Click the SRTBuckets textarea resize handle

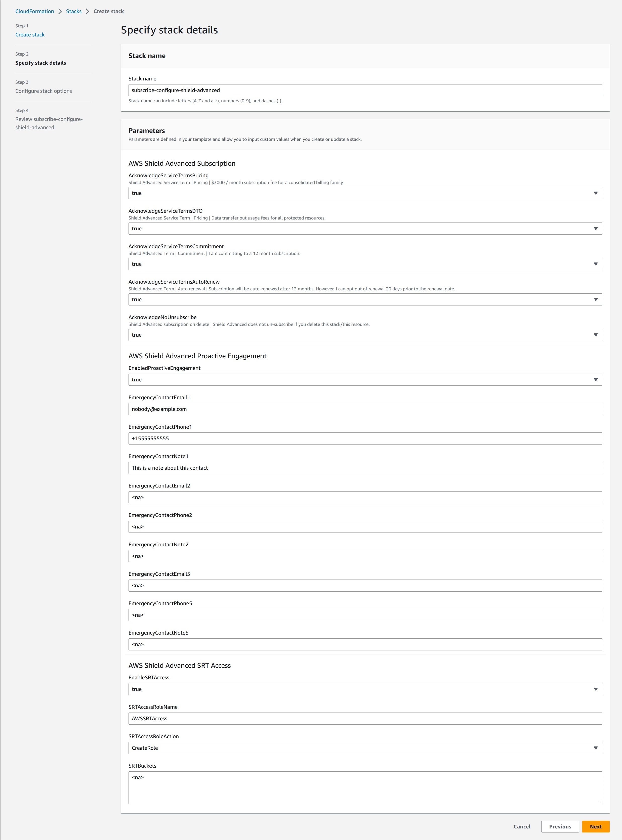[x=599, y=801]
